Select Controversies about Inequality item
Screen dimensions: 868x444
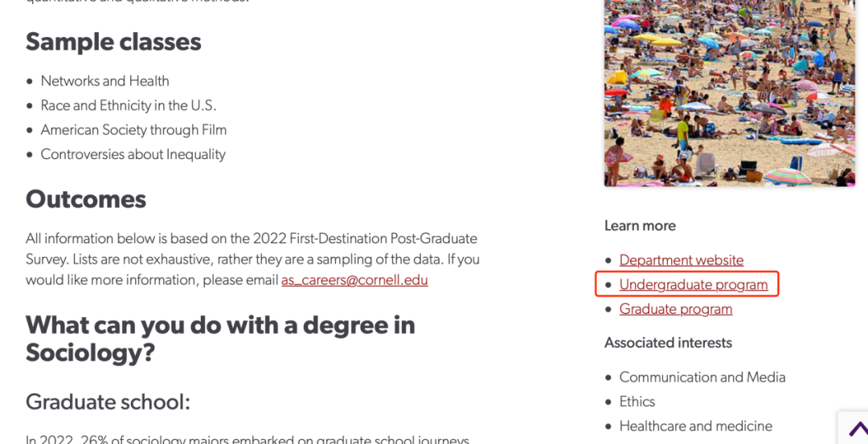click(x=133, y=153)
